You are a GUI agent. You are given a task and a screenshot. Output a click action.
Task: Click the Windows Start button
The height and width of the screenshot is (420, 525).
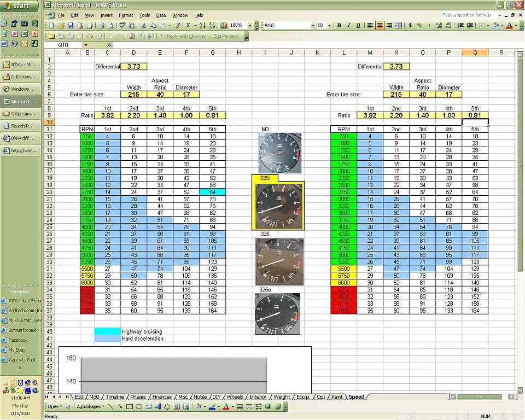(x=19, y=6)
